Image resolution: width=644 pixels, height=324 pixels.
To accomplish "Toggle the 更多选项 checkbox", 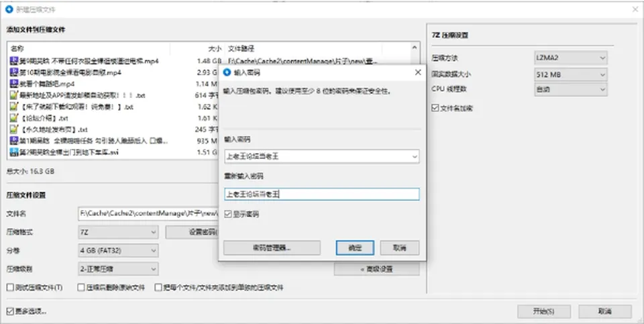I will tap(10, 311).
